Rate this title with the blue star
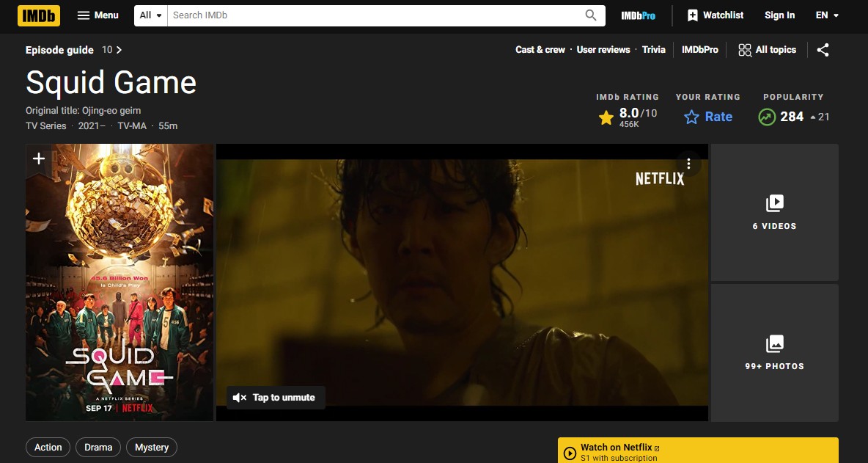The image size is (868, 463). pyautogui.click(x=708, y=117)
